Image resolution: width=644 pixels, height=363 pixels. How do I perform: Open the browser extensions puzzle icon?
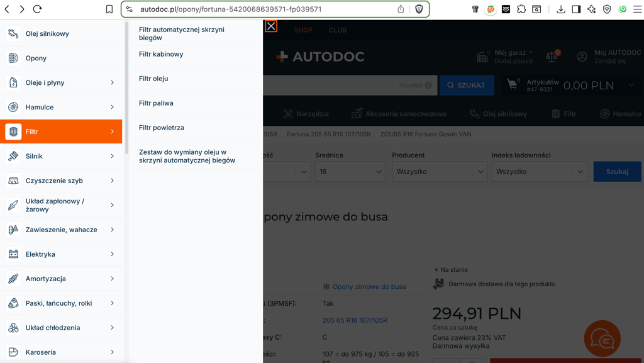tap(521, 9)
